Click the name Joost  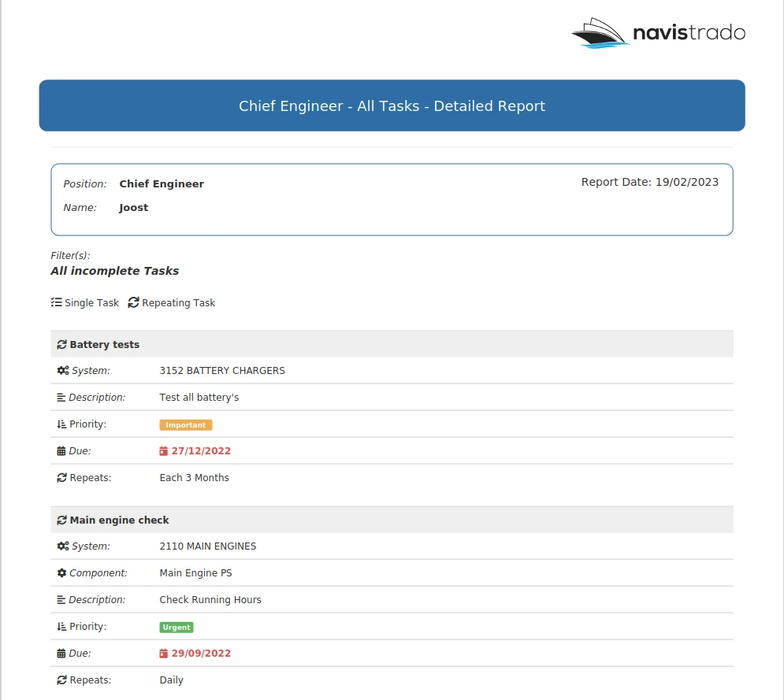pos(133,207)
